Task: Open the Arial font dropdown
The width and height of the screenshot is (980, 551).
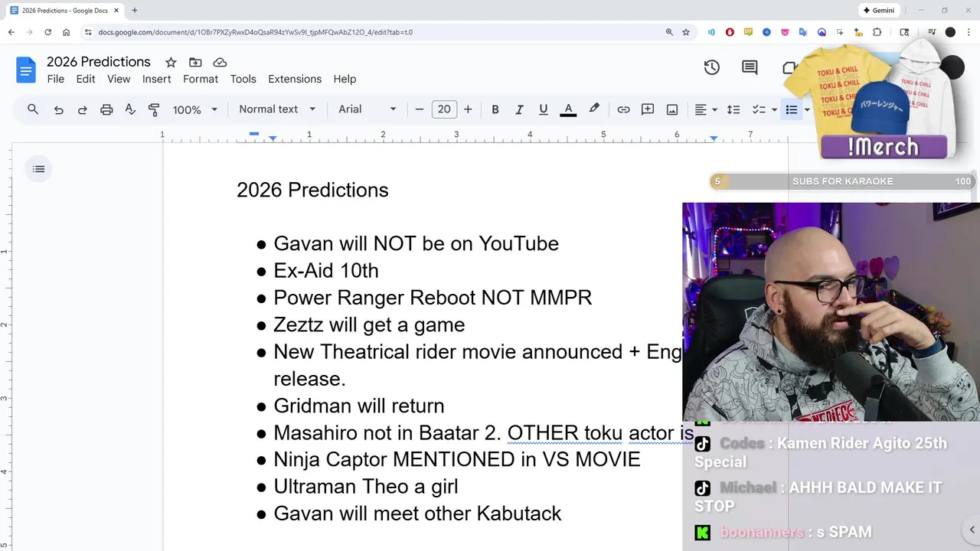Action: (x=367, y=109)
